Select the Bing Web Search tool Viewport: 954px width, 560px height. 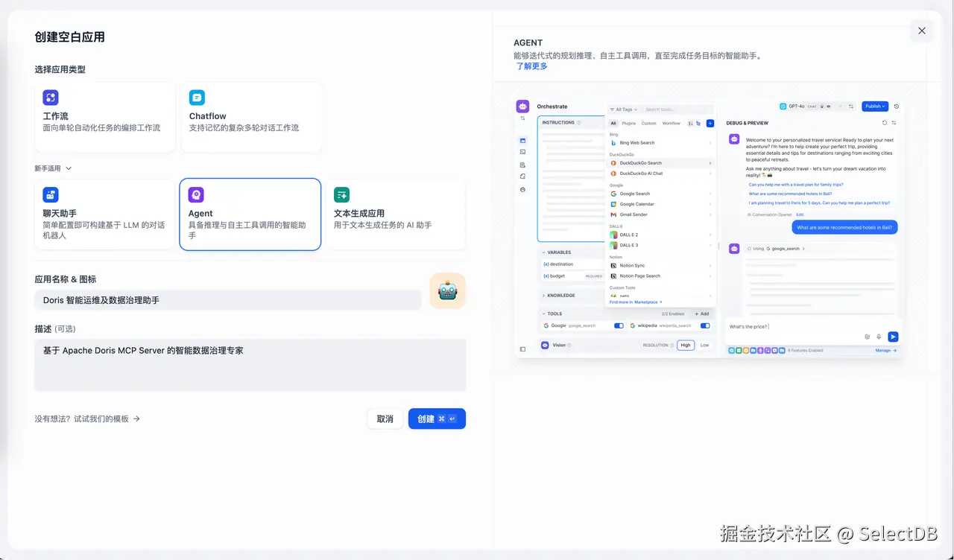pyautogui.click(x=639, y=142)
